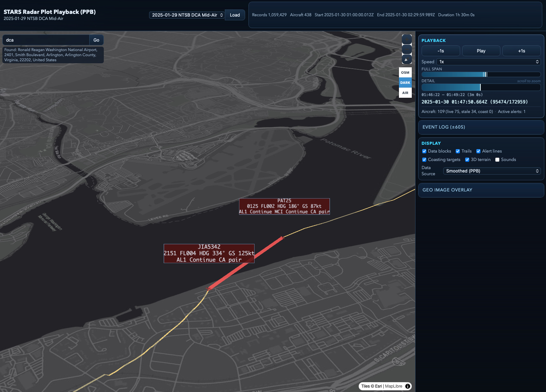This screenshot has height=392, width=546.
Task: Open the dataset selector dropdown
Action: 187,15
